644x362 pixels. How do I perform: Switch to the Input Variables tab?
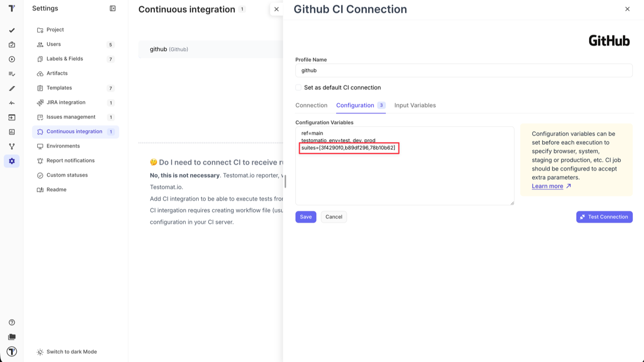(x=415, y=105)
